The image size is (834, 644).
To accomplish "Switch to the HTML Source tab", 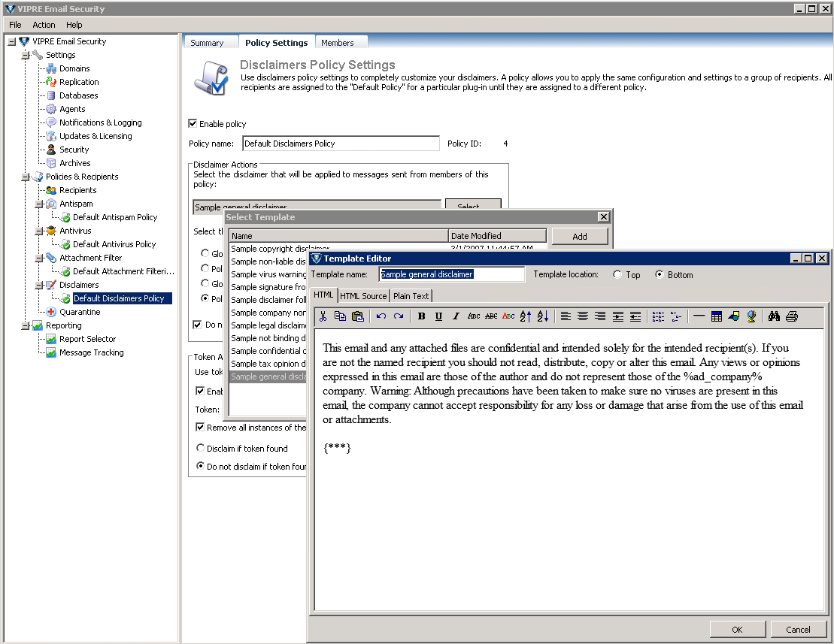I will 363,296.
